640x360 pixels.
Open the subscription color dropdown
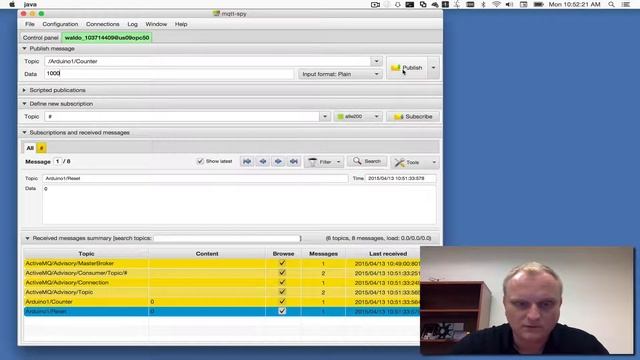358,117
